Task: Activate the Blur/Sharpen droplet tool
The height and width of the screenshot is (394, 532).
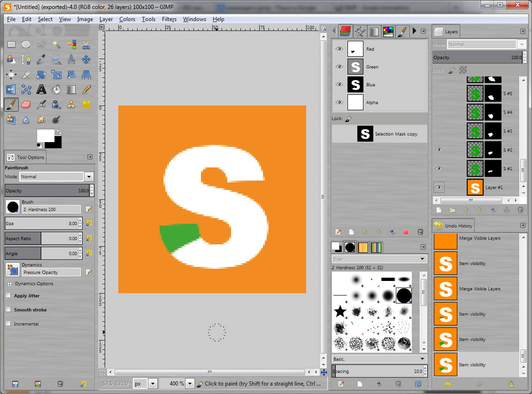Action: pos(26,120)
